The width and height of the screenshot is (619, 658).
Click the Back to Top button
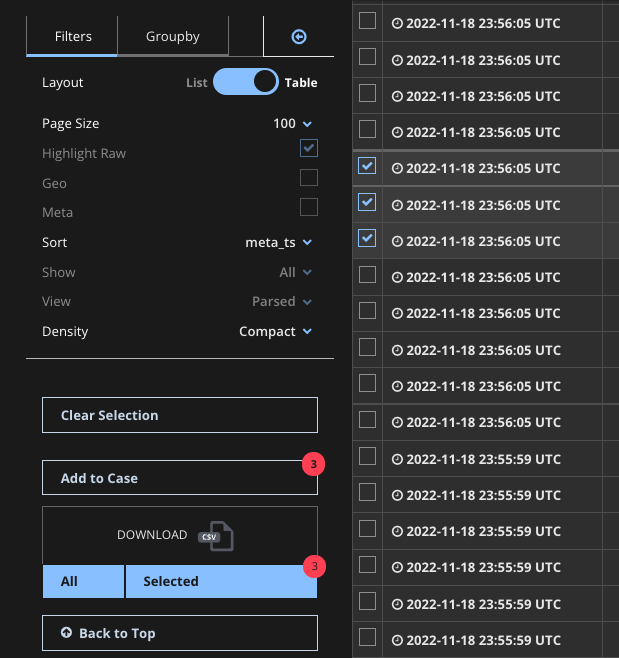[x=180, y=633]
